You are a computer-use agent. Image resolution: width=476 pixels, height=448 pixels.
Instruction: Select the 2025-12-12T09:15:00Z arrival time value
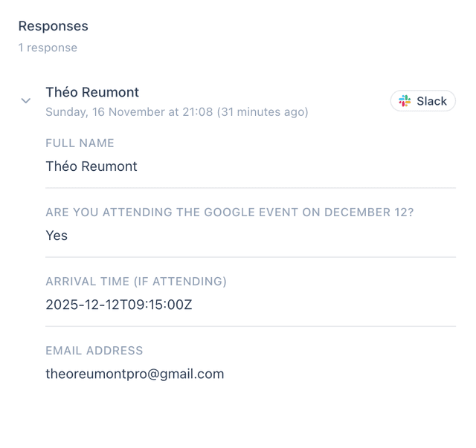point(119,305)
